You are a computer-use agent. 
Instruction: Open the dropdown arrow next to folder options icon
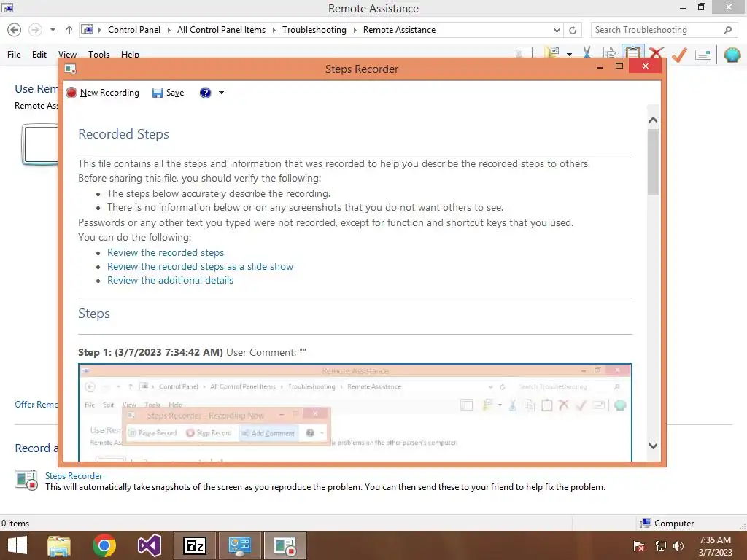[569, 54]
